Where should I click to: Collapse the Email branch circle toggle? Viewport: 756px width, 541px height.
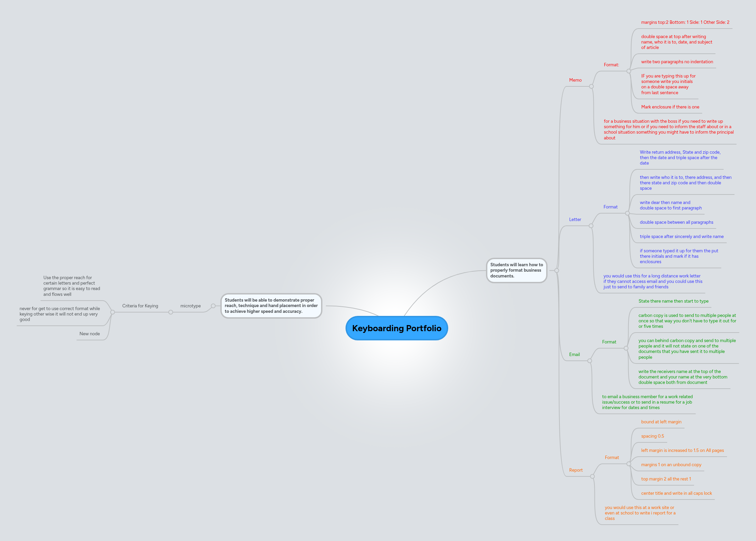(x=590, y=361)
